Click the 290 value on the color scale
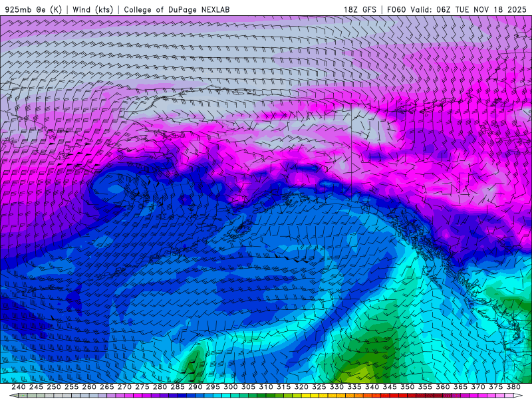 click(195, 387)
